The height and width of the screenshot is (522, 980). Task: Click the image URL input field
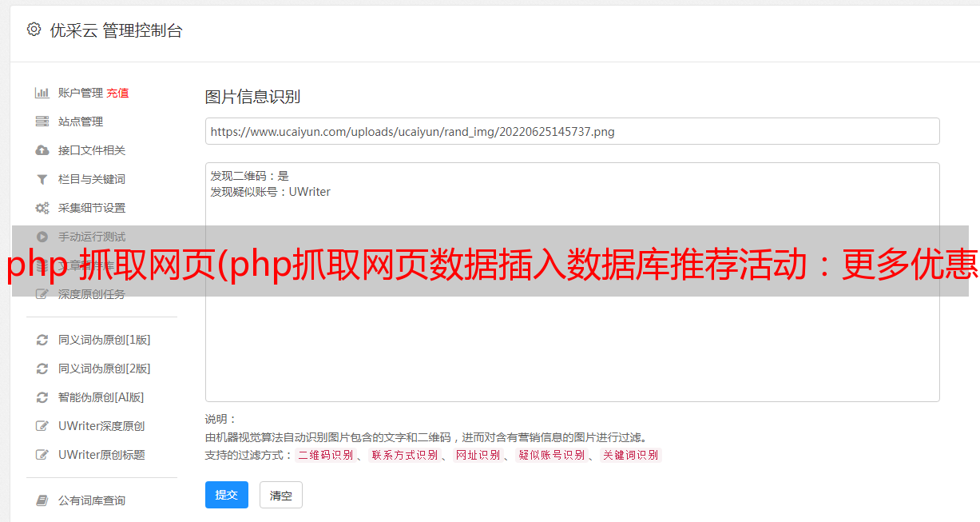572,131
